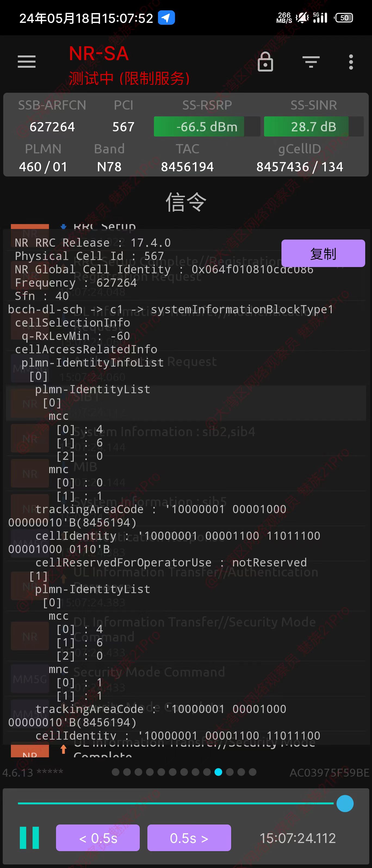Step back with the < 0.5s button
The image size is (372, 868).
pyautogui.click(x=98, y=838)
